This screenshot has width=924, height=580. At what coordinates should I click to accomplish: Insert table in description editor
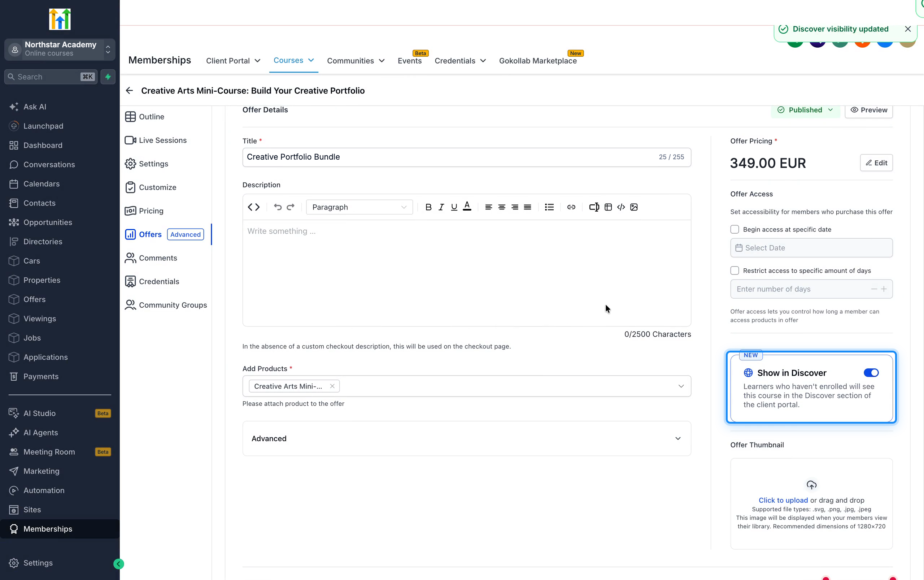click(608, 207)
